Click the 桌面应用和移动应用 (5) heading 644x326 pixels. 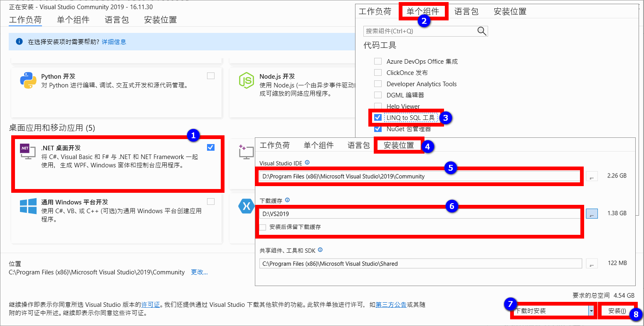coord(52,128)
